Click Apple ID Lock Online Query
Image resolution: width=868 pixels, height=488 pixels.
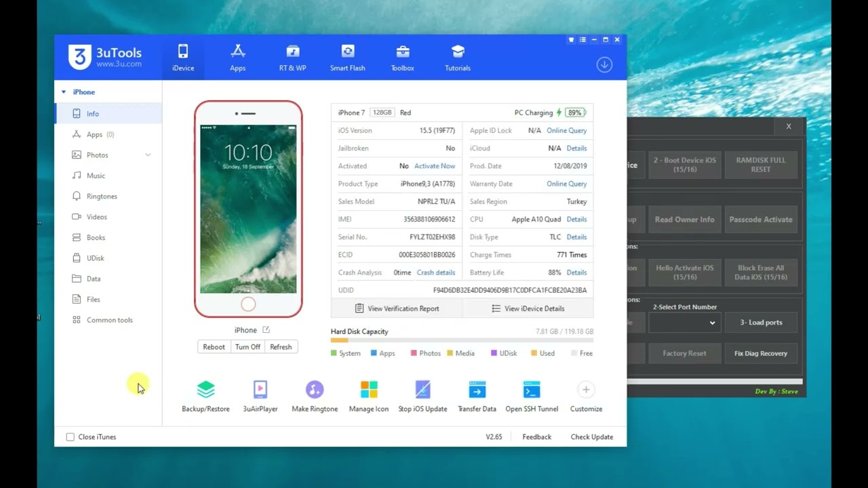point(567,131)
